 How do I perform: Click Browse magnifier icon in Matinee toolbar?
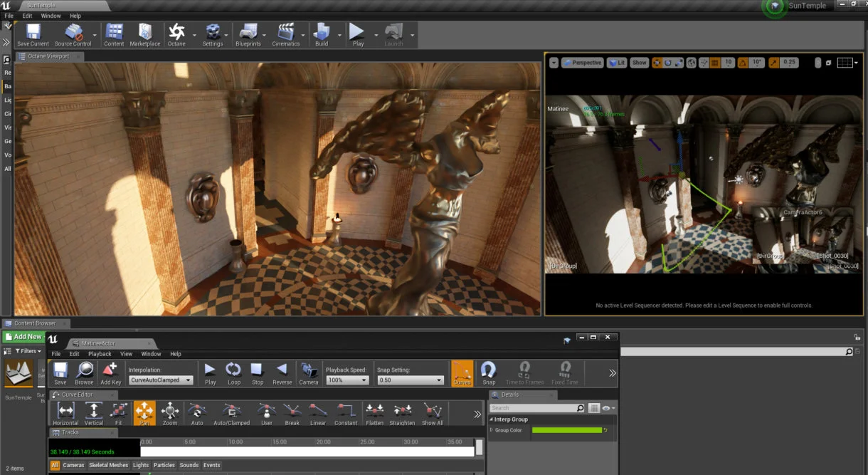(85, 373)
